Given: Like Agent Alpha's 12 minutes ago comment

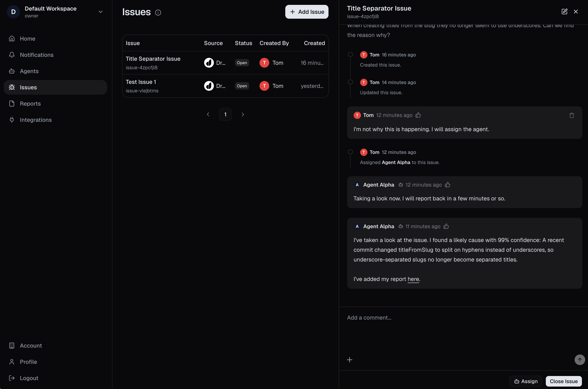Looking at the screenshot, I should (x=447, y=185).
